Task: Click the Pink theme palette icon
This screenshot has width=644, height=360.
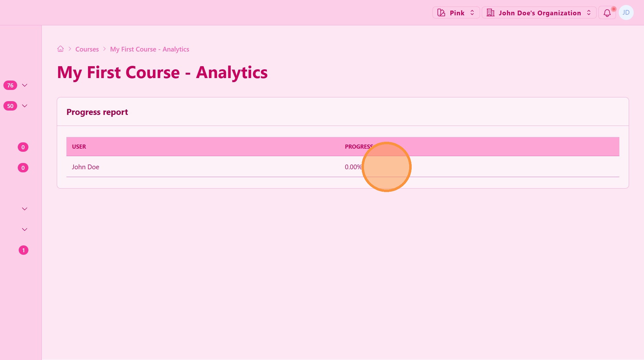Action: coord(441,13)
